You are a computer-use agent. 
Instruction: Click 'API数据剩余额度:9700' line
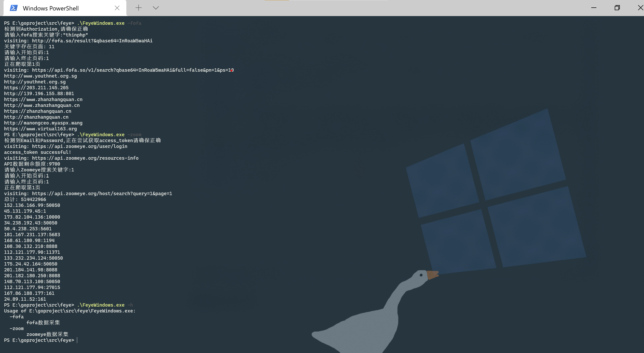click(32, 164)
